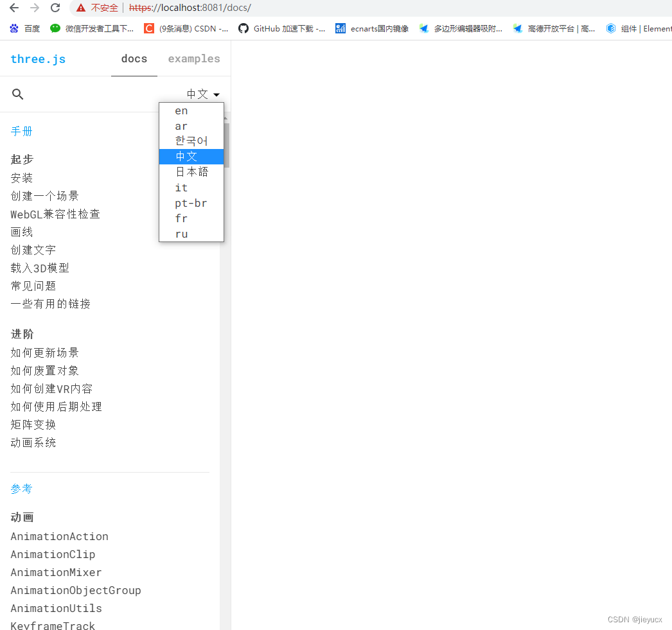
Task: Open the AnimationObjectGroup reference
Action: tap(76, 591)
